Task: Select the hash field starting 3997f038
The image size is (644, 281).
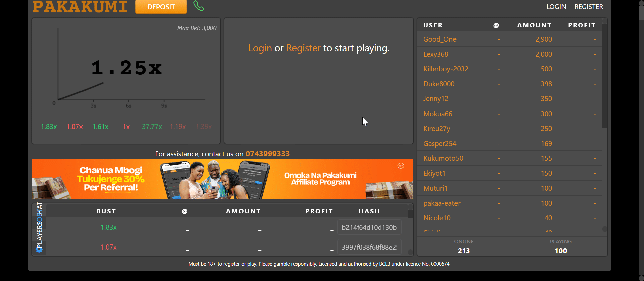Action: [369, 247]
